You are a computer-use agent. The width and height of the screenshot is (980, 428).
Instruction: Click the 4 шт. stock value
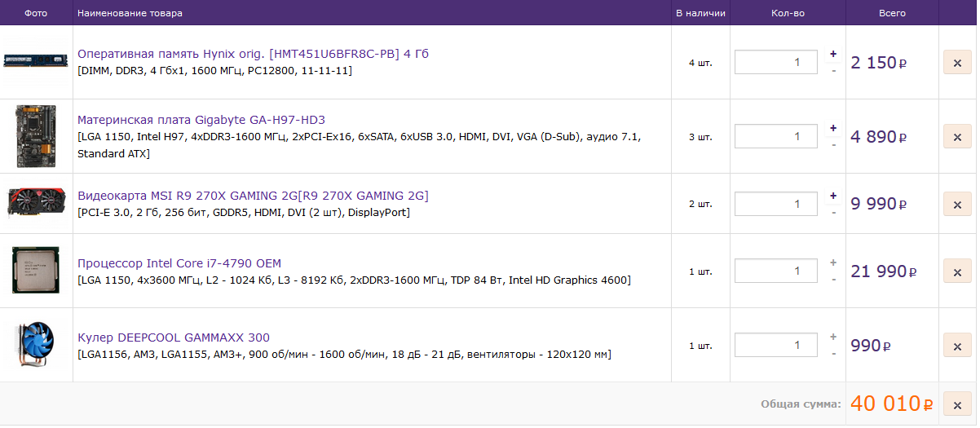coord(700,63)
